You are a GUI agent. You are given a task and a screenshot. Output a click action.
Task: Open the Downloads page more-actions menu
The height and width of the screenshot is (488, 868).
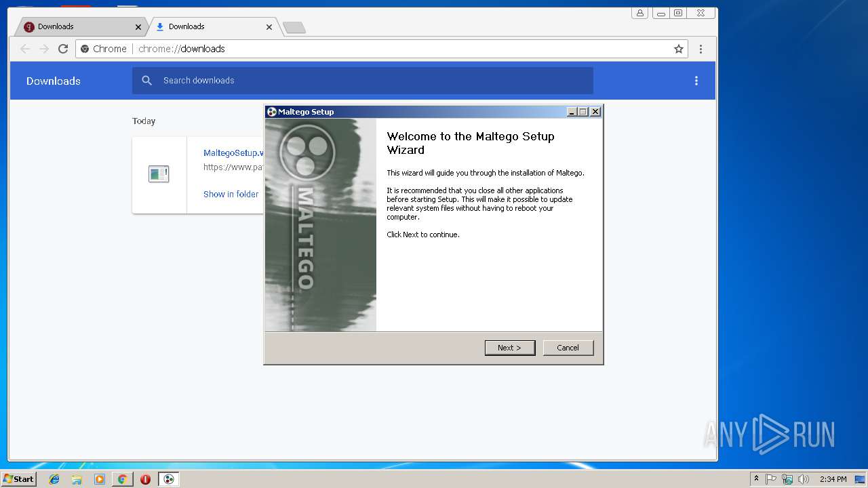696,81
